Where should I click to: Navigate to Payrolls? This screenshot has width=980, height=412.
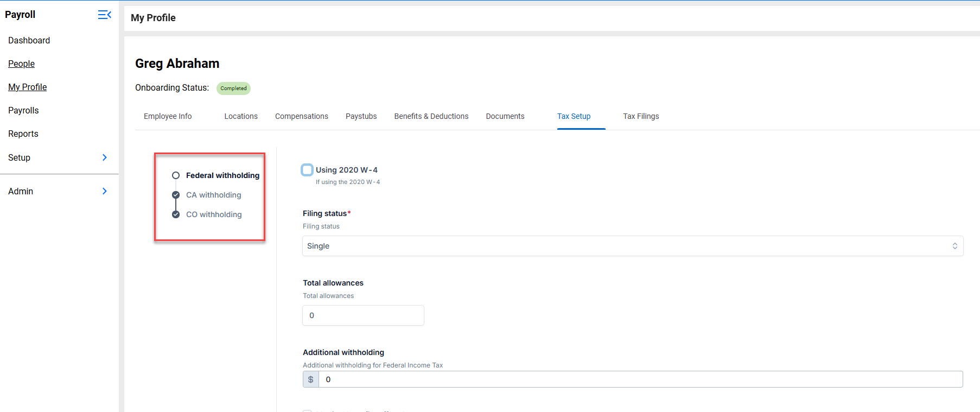(x=23, y=110)
